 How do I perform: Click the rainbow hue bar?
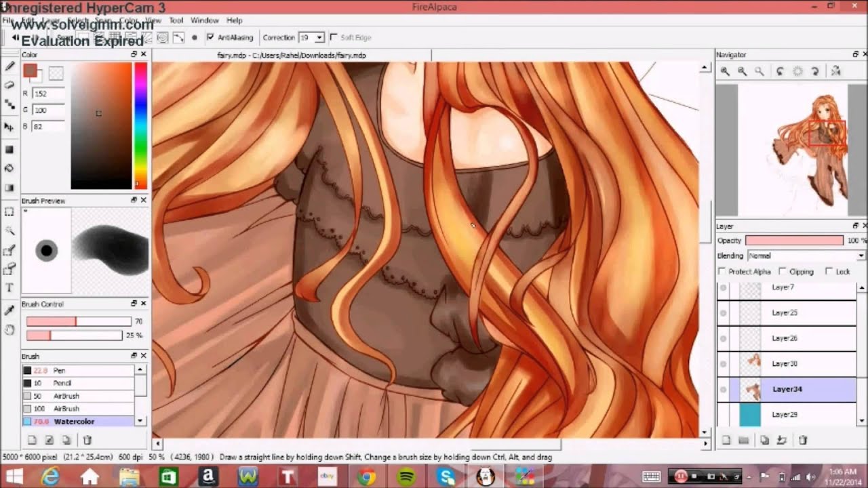140,125
